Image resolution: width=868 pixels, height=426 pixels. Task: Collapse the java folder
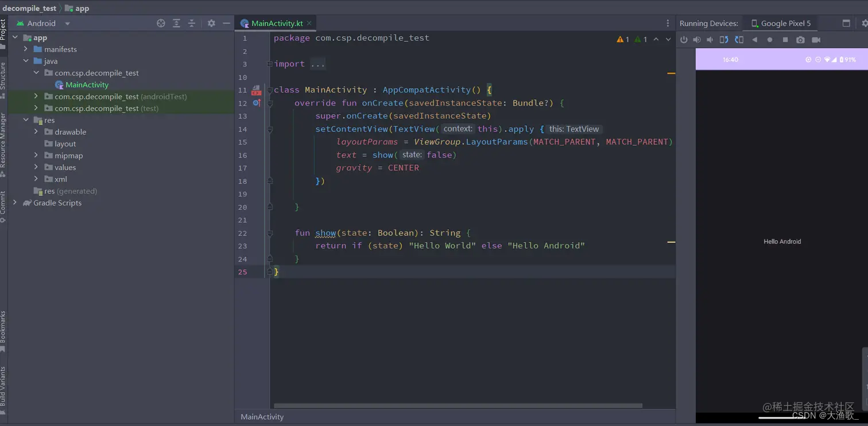[x=25, y=61]
